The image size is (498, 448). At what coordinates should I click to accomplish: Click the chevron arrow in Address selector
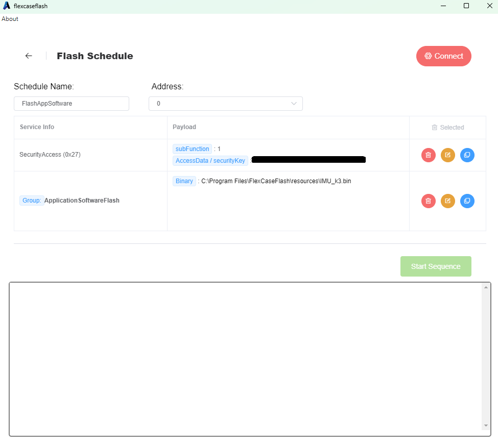pos(294,104)
